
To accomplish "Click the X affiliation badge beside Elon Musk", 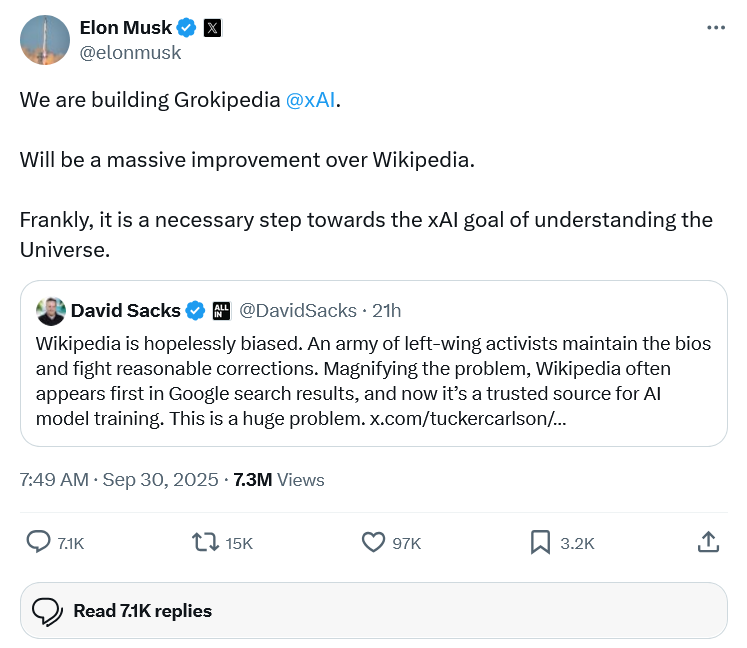I will (211, 28).
